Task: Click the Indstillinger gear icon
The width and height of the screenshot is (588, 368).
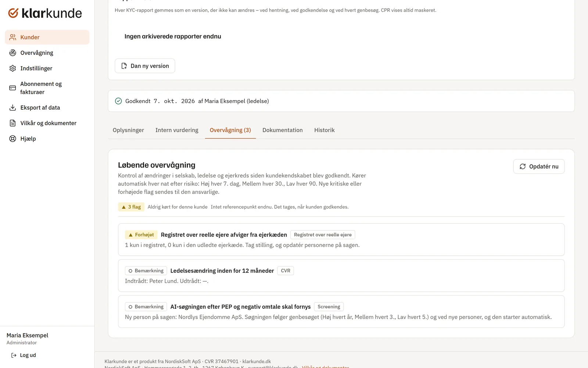Action: click(13, 68)
